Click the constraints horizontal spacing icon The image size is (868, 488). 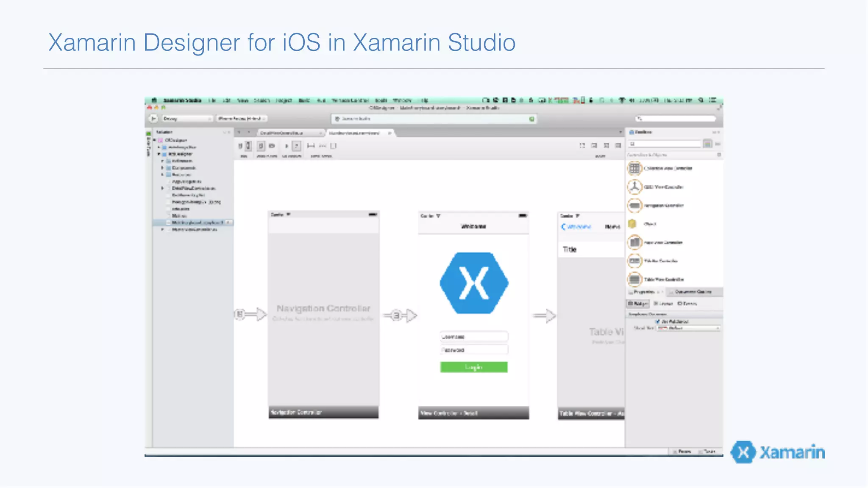coord(311,146)
